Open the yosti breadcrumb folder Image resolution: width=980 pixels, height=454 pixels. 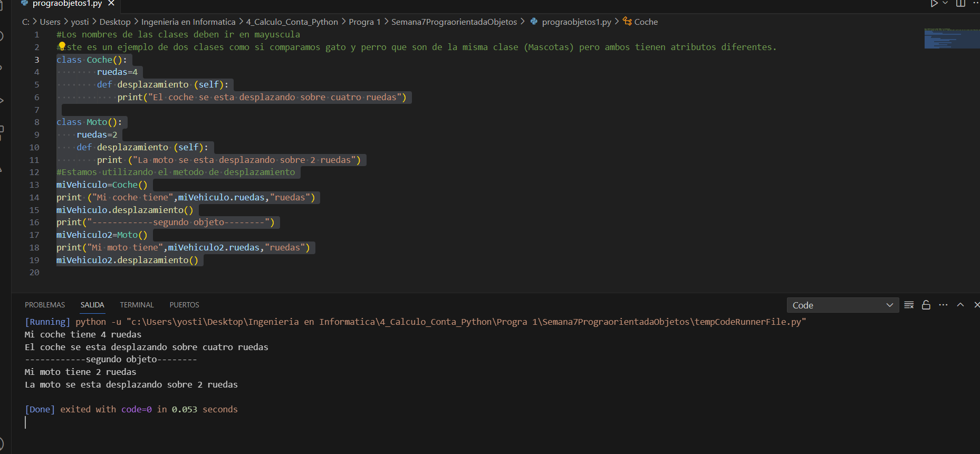pos(80,22)
